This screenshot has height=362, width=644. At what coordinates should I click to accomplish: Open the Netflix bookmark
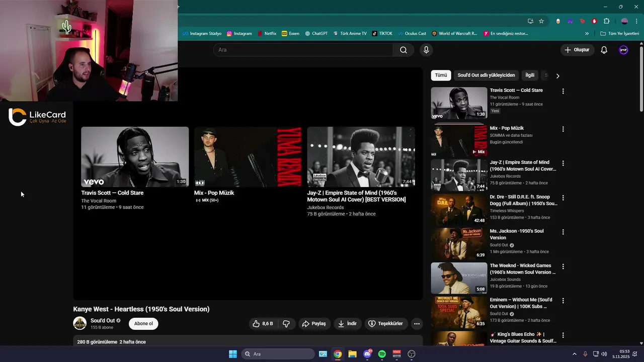267,34
